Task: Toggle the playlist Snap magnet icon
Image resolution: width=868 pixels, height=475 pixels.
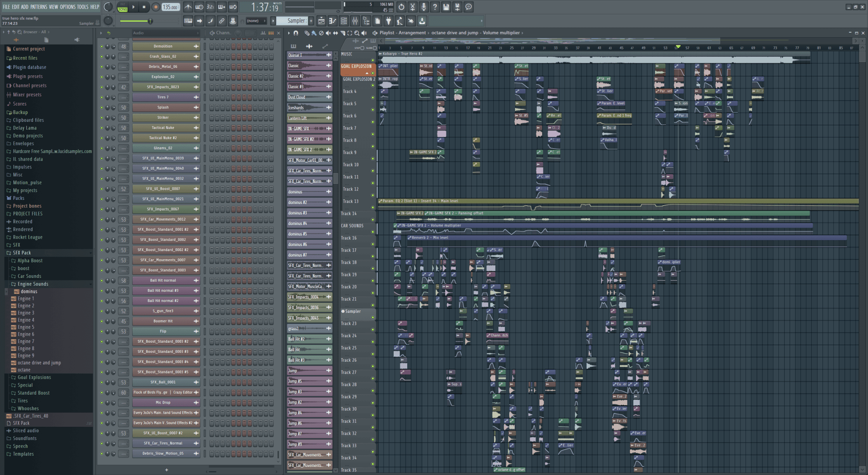Action: [x=296, y=33]
